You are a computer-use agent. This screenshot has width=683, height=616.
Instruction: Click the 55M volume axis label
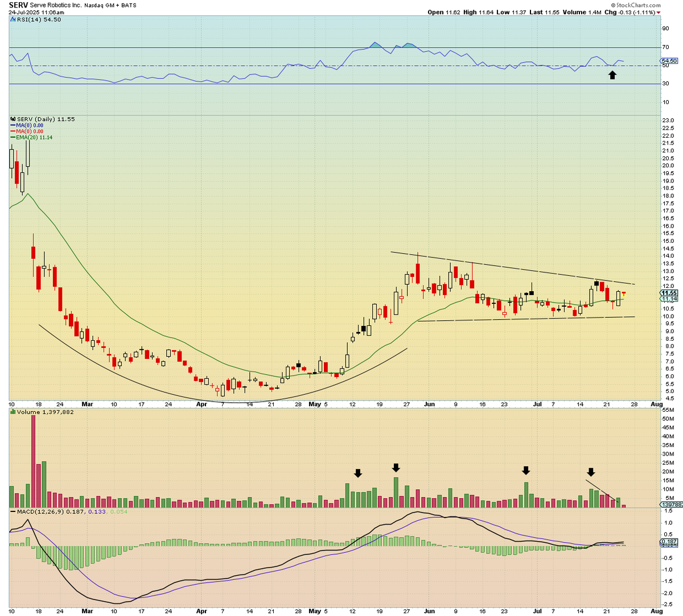click(x=668, y=410)
